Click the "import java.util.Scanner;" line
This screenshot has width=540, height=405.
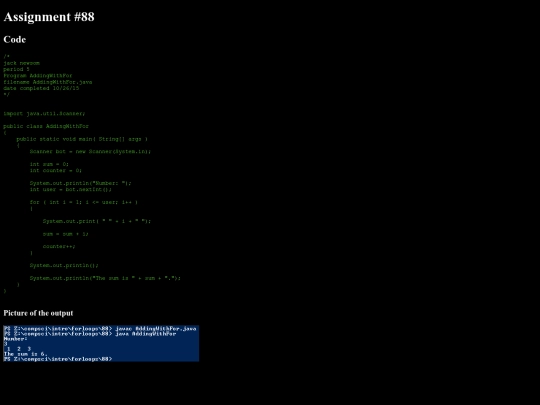44,114
